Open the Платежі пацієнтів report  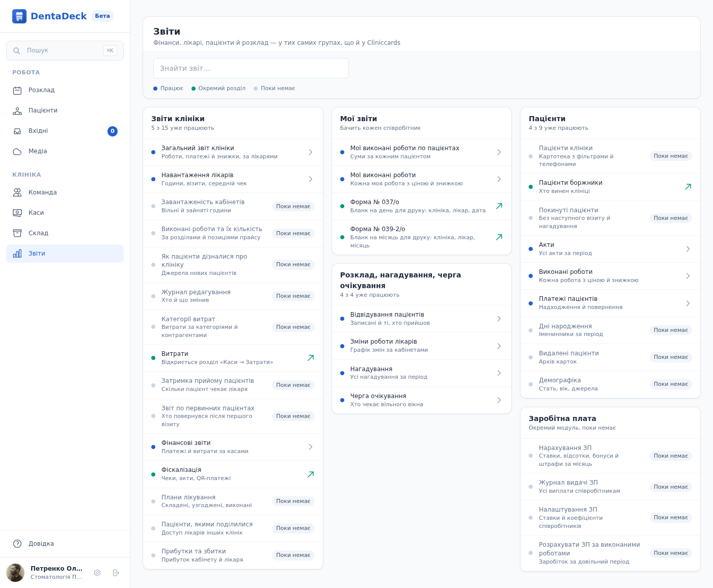610,303
